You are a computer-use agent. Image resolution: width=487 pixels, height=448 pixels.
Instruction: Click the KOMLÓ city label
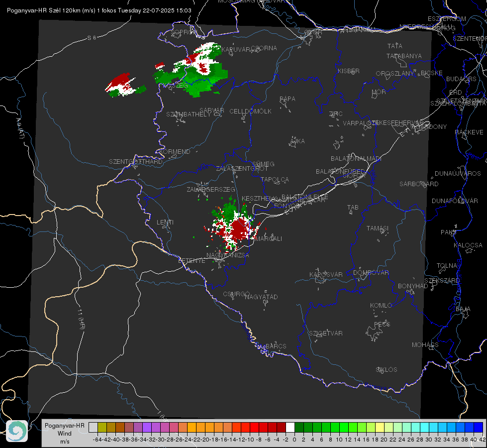click(381, 306)
